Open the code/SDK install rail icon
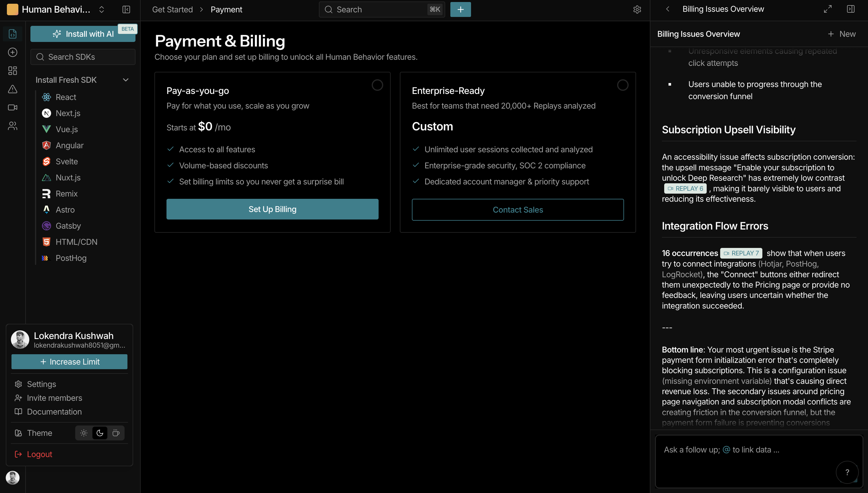Image resolution: width=868 pixels, height=493 pixels. click(x=13, y=34)
